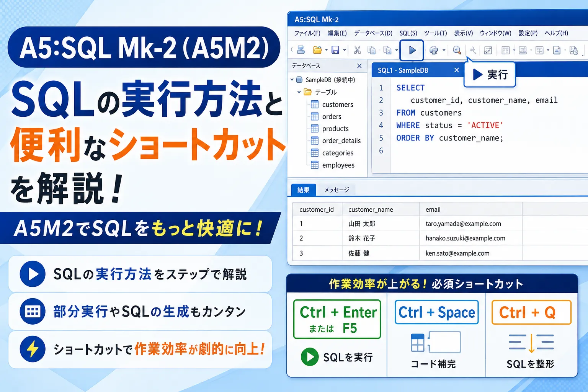Screen dimensions: 588x392
Task: Open dropdown beside stacked databases icon
Action: 444,50
